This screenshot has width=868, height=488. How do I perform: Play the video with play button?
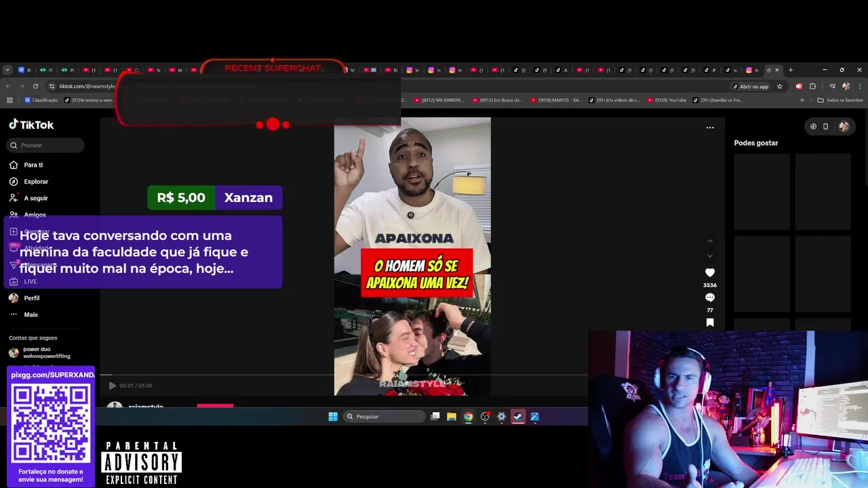(113, 386)
